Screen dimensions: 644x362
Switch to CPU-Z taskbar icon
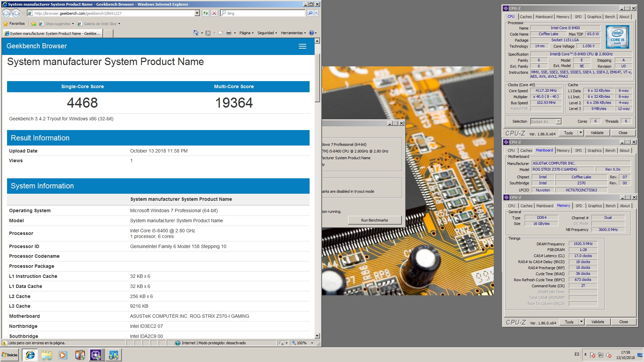click(96, 355)
